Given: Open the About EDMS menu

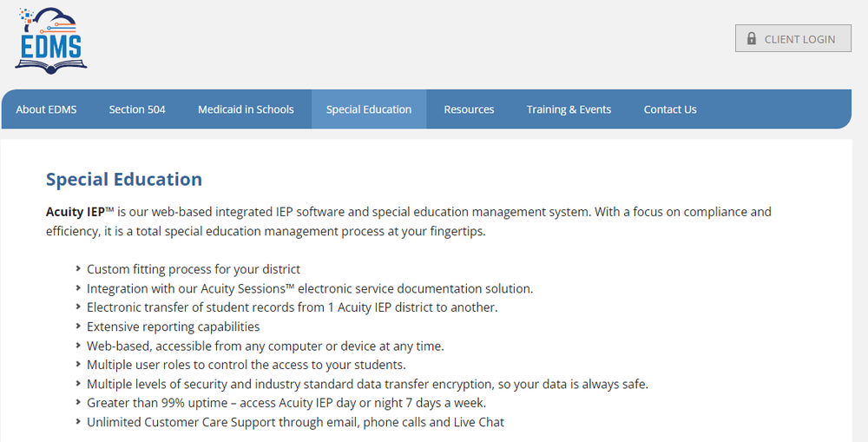Looking at the screenshot, I should 47,109.
